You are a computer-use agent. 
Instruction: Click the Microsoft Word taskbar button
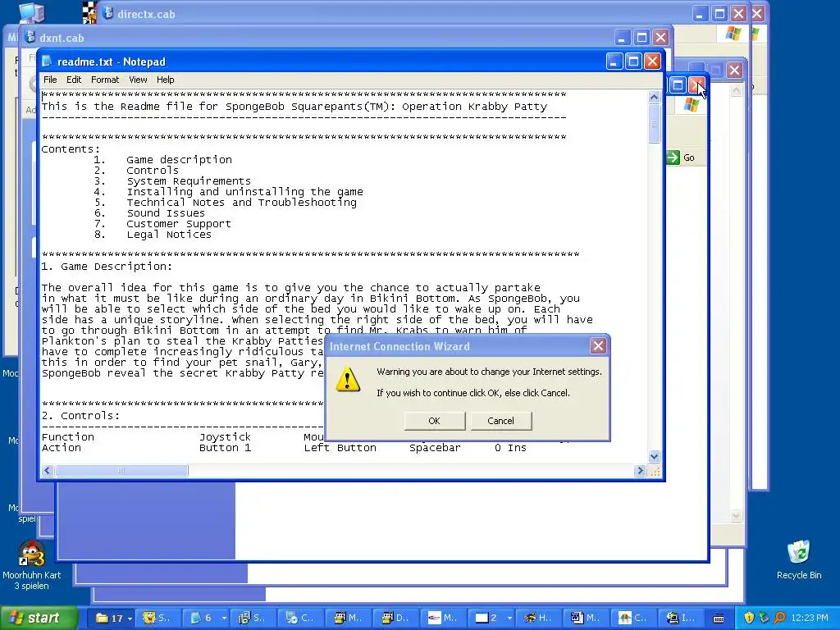pos(586,618)
